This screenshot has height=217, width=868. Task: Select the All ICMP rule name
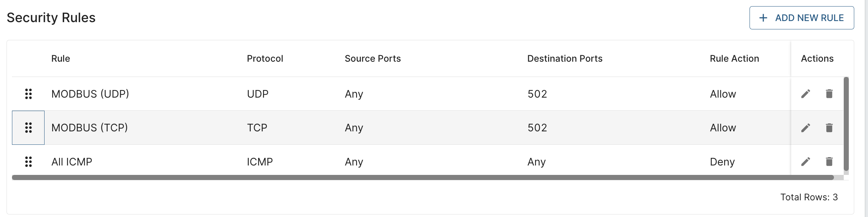[x=72, y=162]
